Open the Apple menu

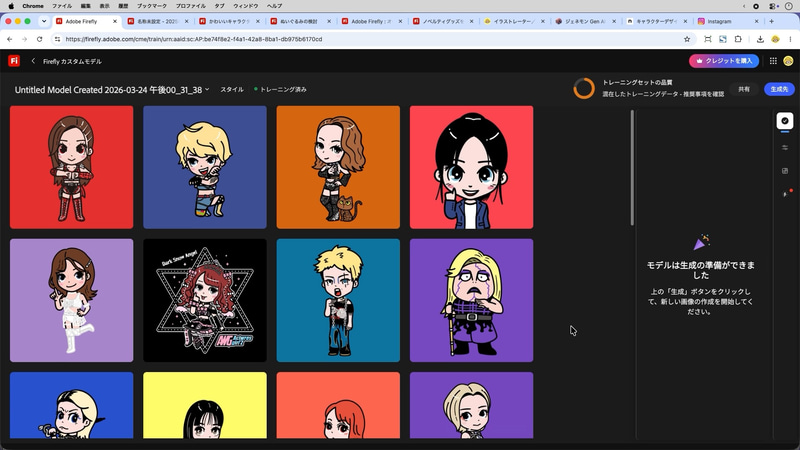[11, 6]
